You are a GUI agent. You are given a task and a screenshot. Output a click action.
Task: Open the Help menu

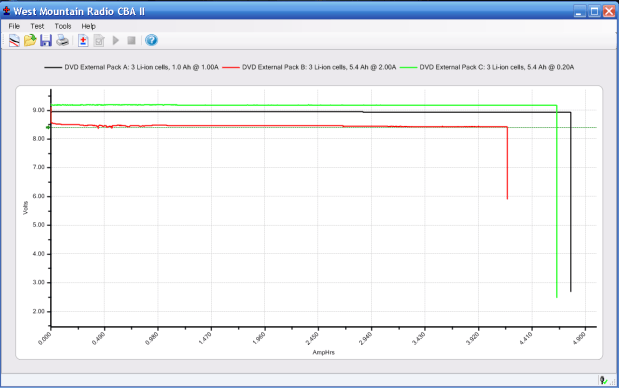click(x=88, y=26)
